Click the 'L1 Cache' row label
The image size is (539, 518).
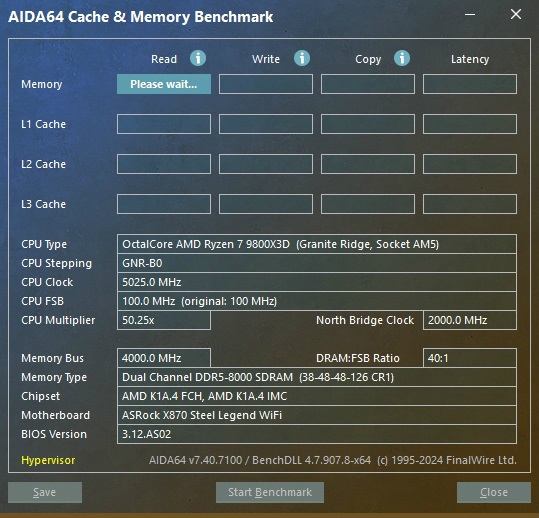tap(43, 124)
